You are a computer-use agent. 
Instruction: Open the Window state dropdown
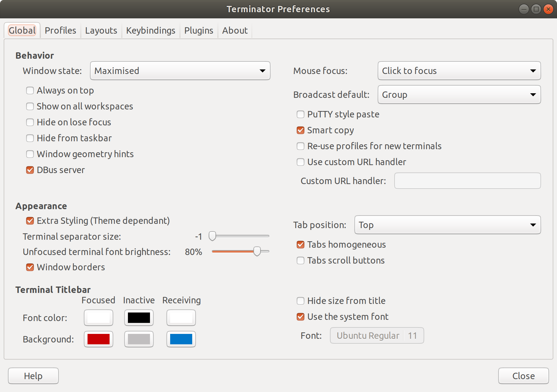pyautogui.click(x=180, y=71)
